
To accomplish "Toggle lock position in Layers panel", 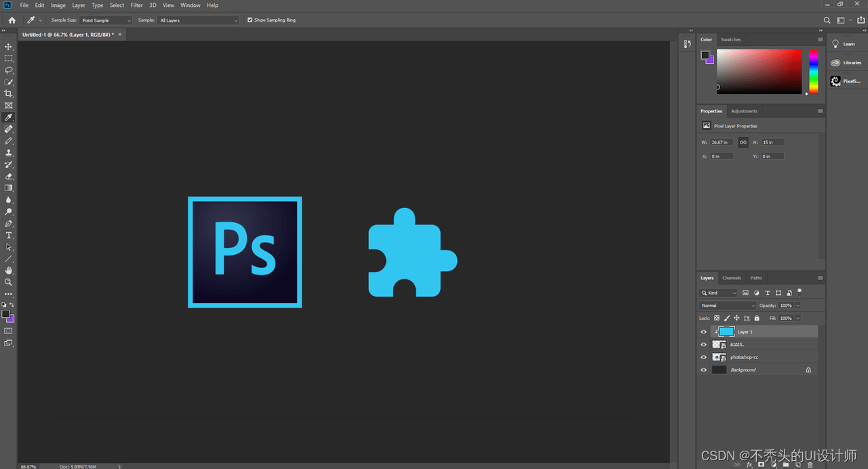I will (736, 318).
